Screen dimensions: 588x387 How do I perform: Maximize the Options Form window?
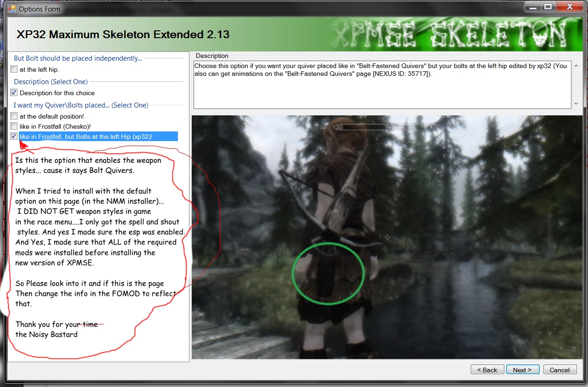pos(549,6)
